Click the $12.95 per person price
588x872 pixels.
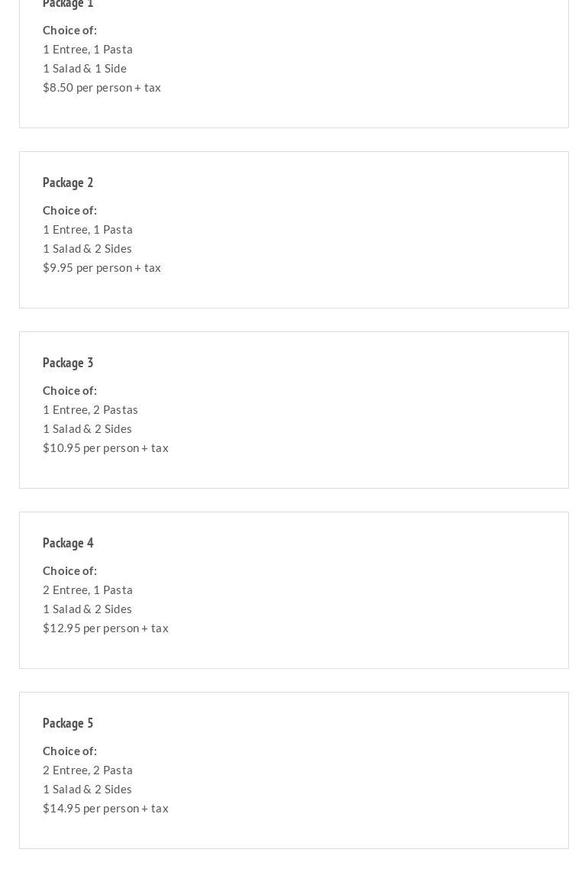(105, 628)
